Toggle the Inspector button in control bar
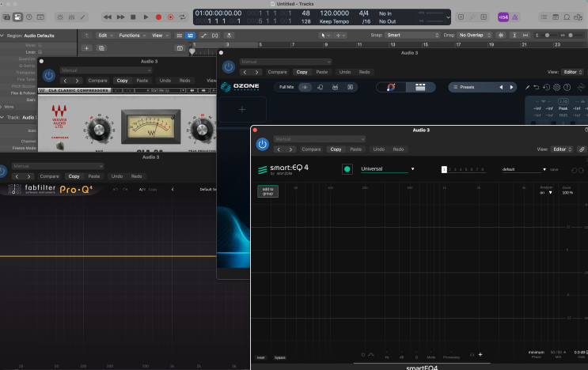 [x=17, y=17]
